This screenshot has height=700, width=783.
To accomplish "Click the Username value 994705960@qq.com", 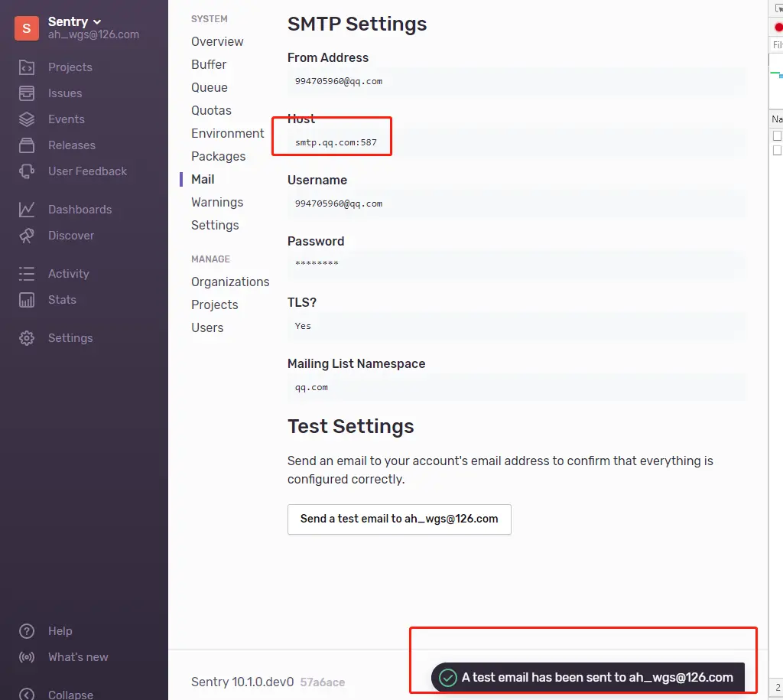I will click(339, 203).
